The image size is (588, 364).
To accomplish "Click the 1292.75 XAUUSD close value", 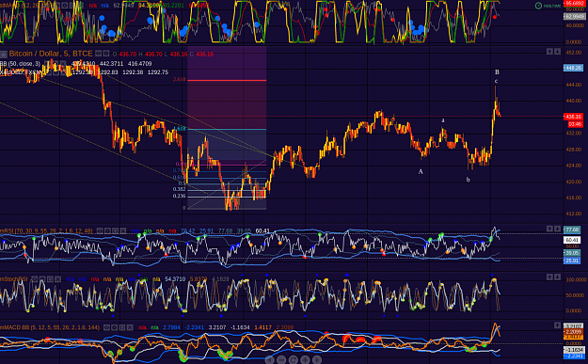I will coord(158,72).
